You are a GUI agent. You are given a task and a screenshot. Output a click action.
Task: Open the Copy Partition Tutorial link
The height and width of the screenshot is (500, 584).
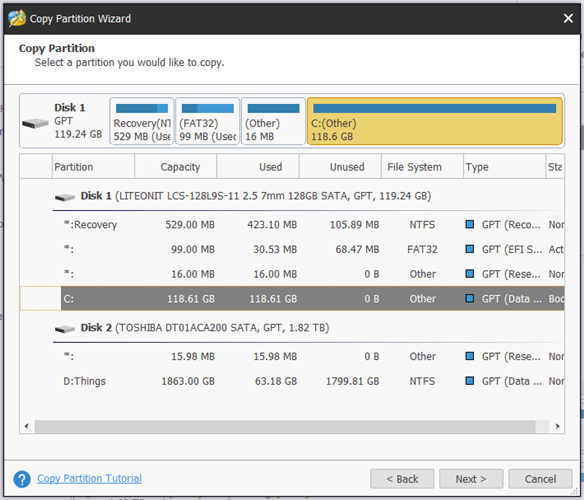point(89,478)
